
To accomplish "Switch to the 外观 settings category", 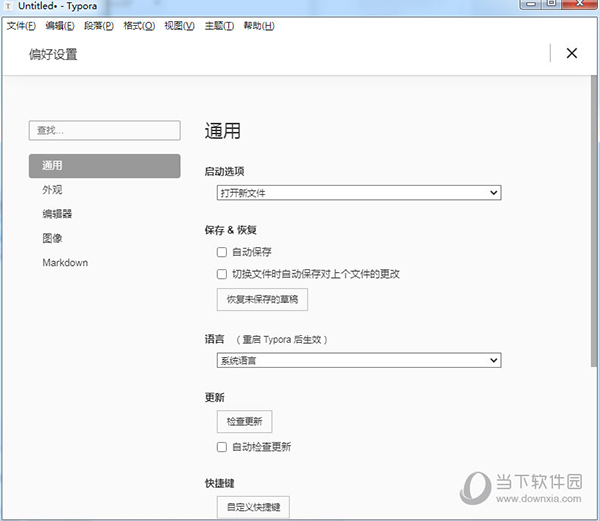I will point(52,190).
